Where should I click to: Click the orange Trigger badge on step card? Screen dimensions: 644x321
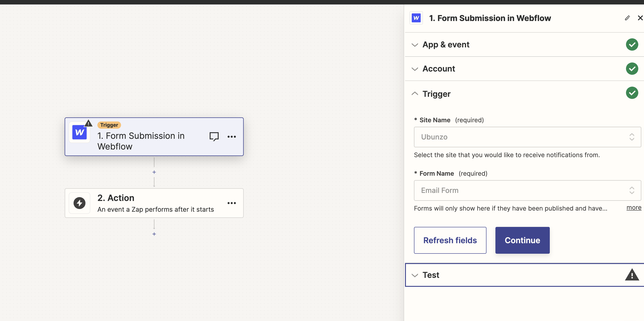coord(109,125)
